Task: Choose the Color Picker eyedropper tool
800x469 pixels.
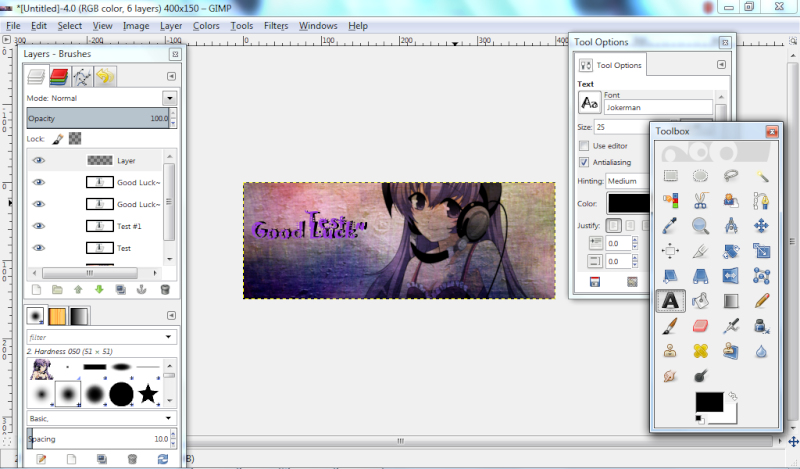Action: [x=670, y=226]
